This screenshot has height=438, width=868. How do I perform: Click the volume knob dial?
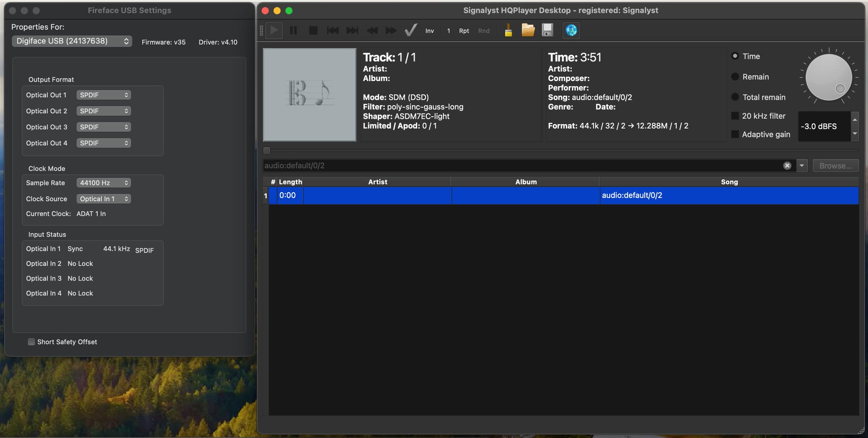(x=829, y=77)
